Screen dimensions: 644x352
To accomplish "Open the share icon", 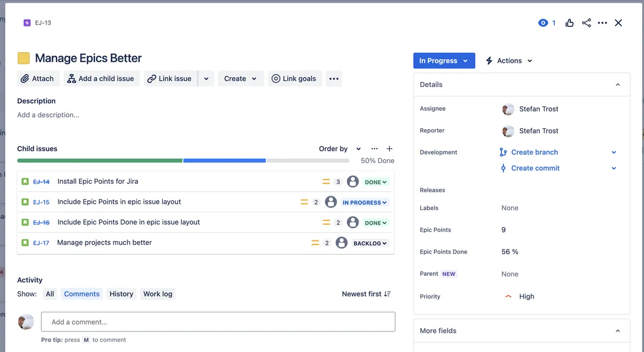I will coord(586,23).
